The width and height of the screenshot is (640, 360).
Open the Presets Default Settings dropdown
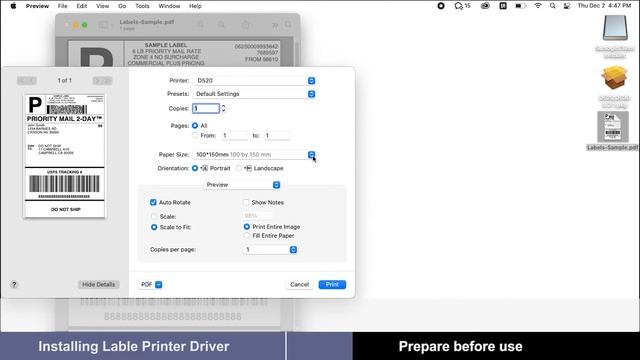(x=254, y=94)
